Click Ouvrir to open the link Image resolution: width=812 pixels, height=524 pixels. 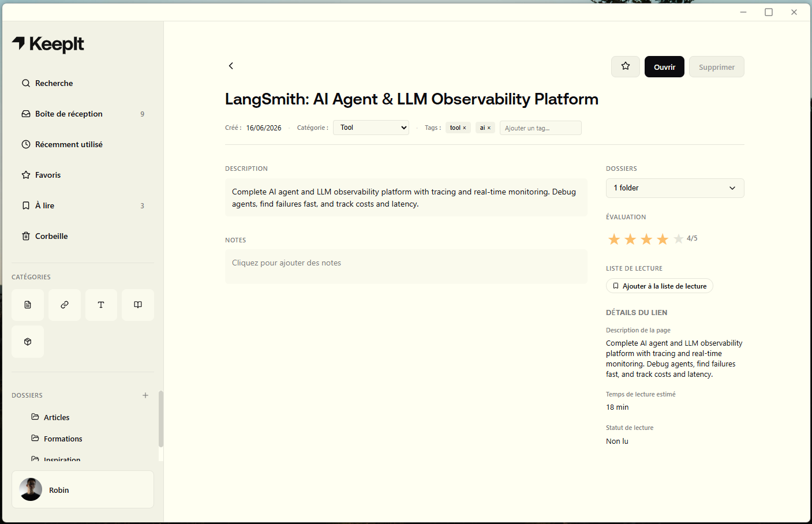pos(664,67)
